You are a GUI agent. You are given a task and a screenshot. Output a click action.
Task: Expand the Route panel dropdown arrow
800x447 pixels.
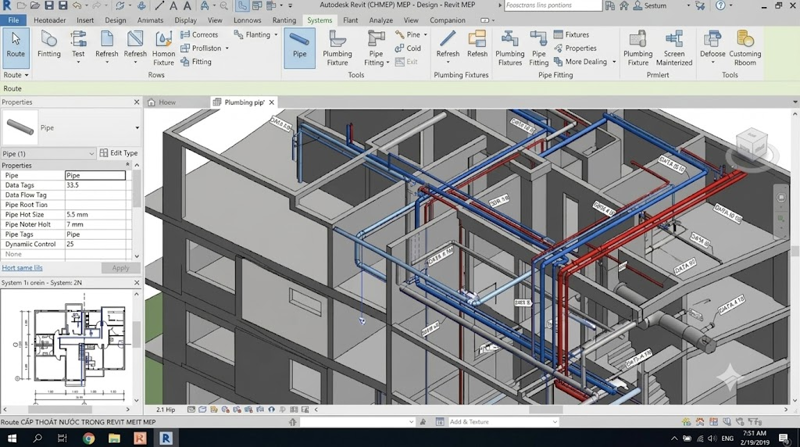[x=27, y=75]
